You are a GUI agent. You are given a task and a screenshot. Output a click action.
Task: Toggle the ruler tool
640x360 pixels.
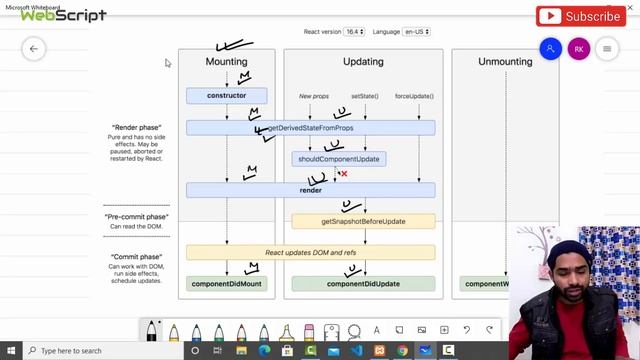point(331,332)
